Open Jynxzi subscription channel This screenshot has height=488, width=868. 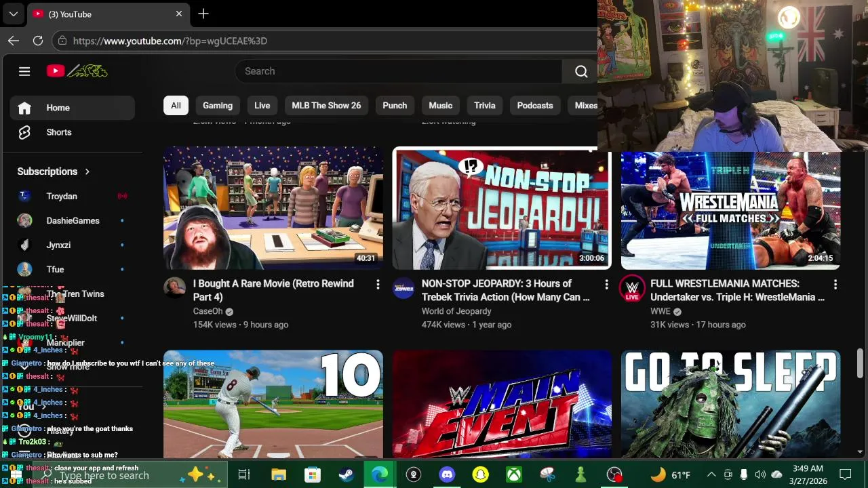(72, 245)
